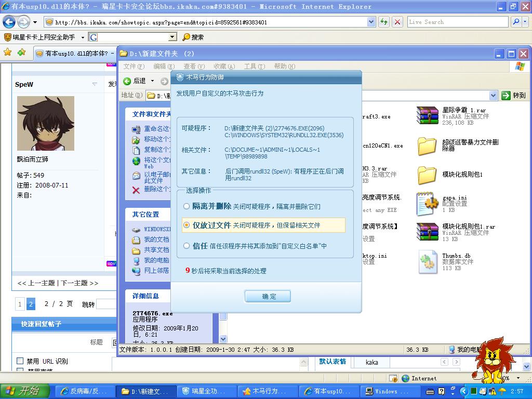Select the 模块化规则包1.rar archive icon
532x399 pixels.
click(x=427, y=231)
